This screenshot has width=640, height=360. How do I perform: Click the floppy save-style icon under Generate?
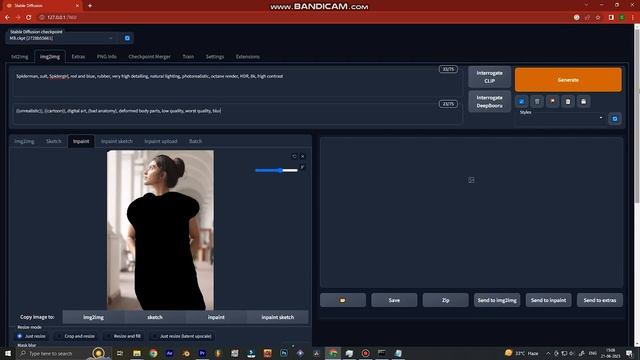tap(583, 101)
